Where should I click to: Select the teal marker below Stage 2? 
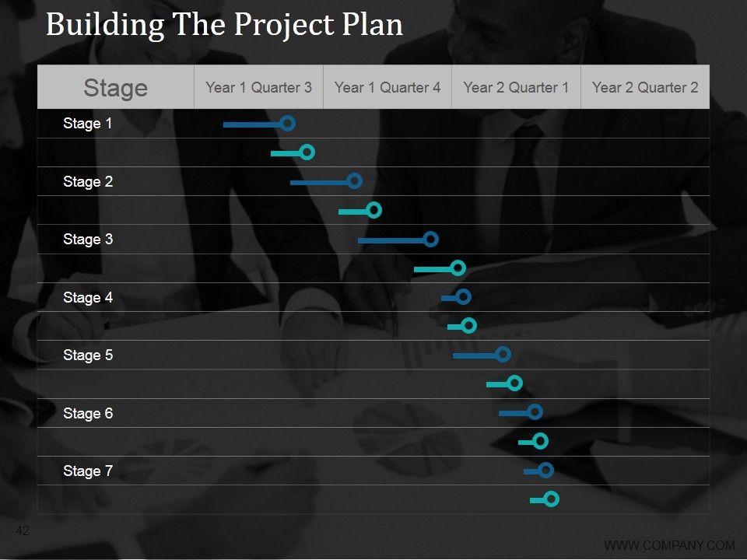[373, 210]
